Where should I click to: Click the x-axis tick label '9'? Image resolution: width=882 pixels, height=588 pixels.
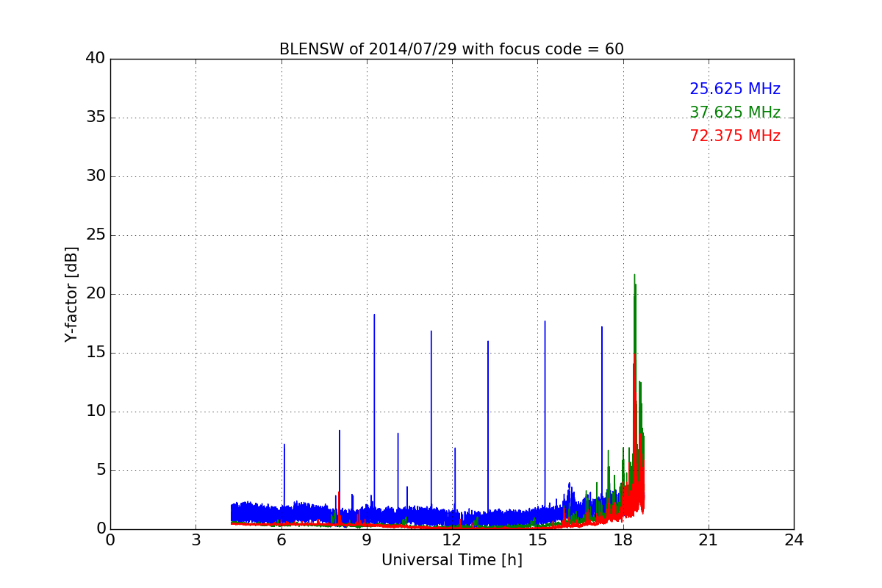point(367,540)
